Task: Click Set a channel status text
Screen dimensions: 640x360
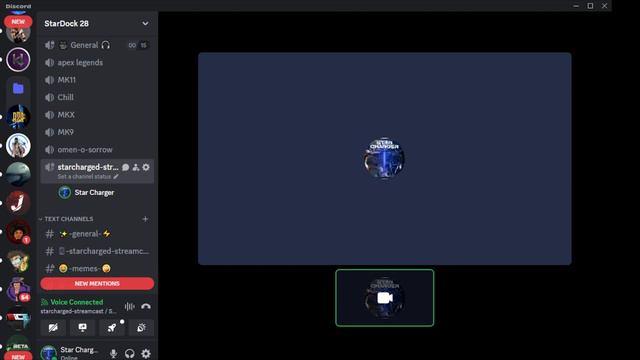Action: 84,177
